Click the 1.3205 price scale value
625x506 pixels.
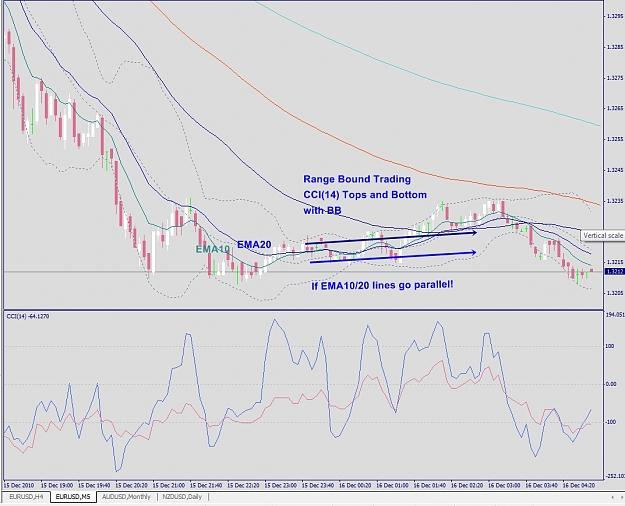pos(615,293)
